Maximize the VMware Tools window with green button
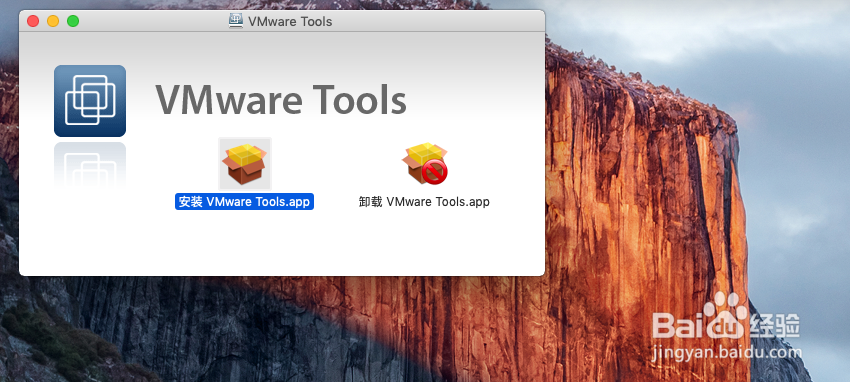Screen dimensions: 850x382 point(73,21)
